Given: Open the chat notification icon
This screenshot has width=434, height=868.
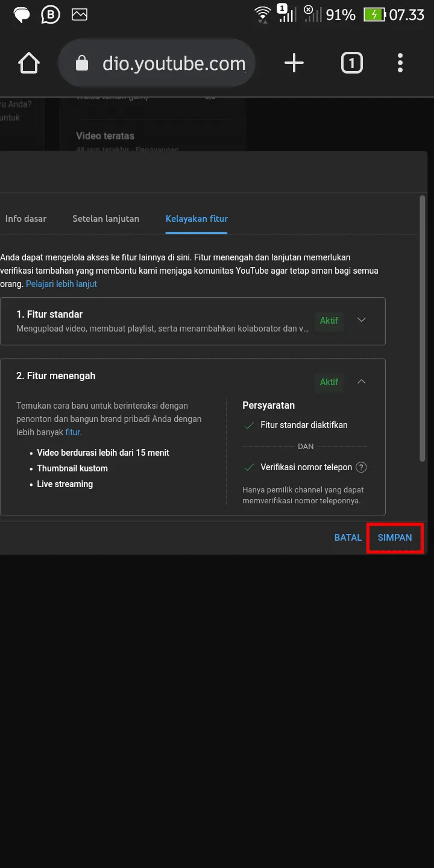Looking at the screenshot, I should coord(22,14).
